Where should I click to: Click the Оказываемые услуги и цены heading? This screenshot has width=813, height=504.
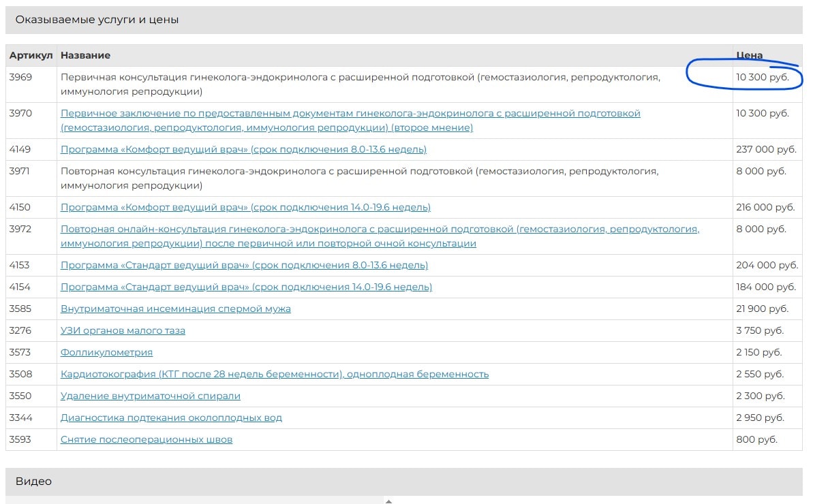pos(97,20)
